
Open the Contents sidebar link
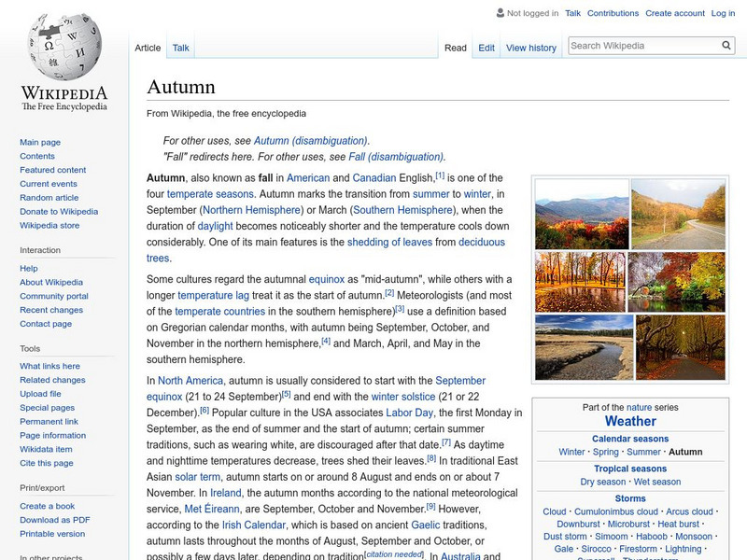pyautogui.click(x=37, y=156)
